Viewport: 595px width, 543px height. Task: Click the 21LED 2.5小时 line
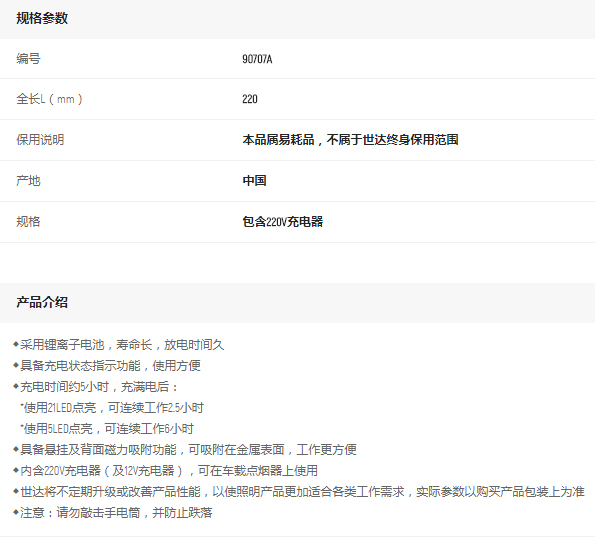112,408
